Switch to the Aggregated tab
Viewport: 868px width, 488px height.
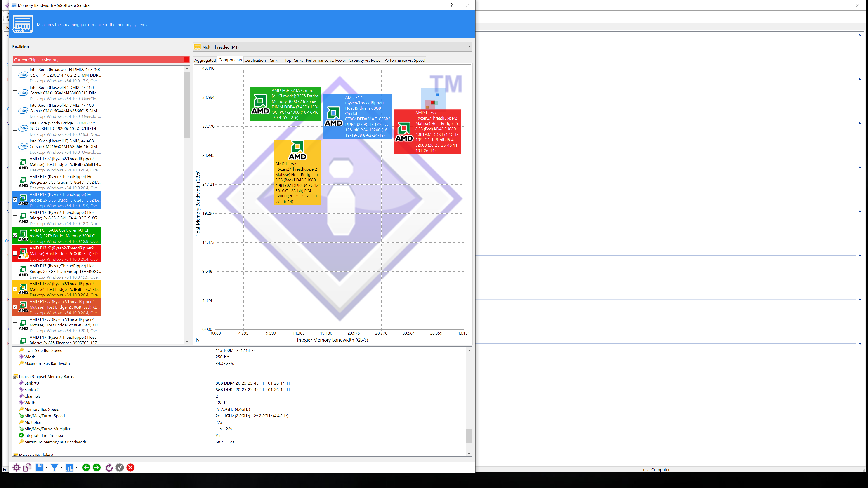(x=205, y=60)
